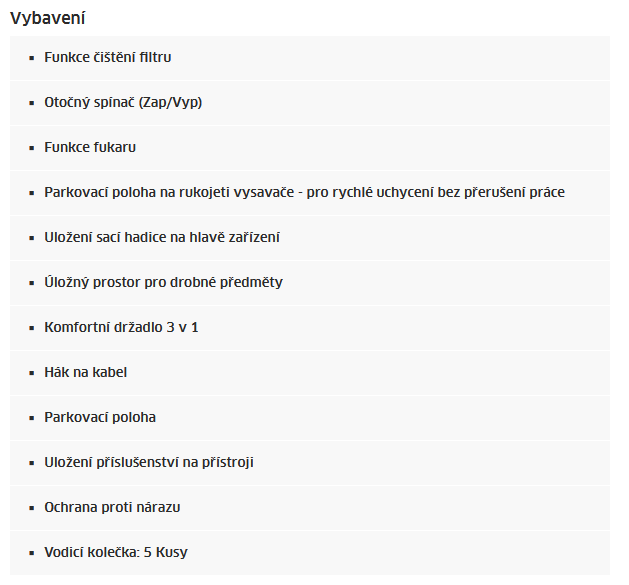Click the Parkovací poloha na rukojeti vysavače text
Viewport: 629px width, 585px height.
click(169, 192)
